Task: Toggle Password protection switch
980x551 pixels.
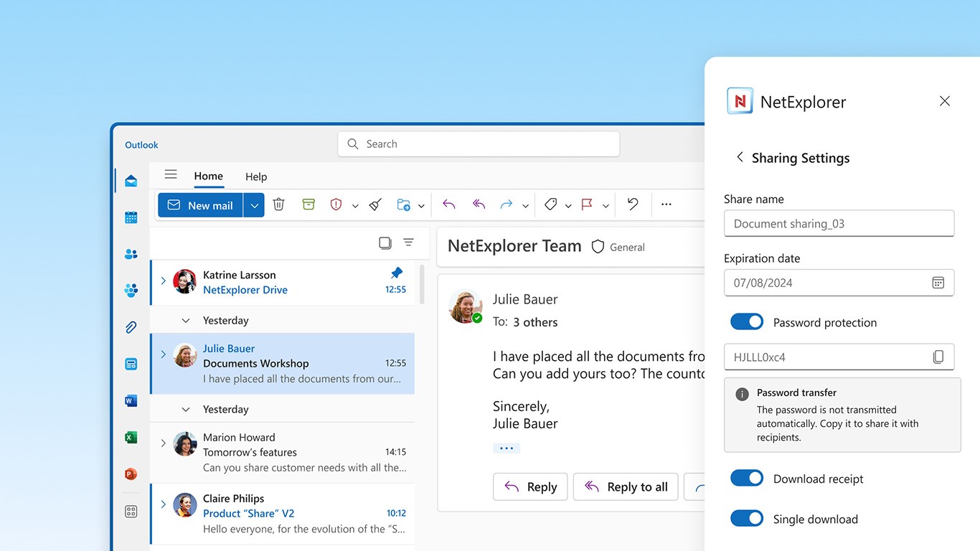Action: pos(747,321)
